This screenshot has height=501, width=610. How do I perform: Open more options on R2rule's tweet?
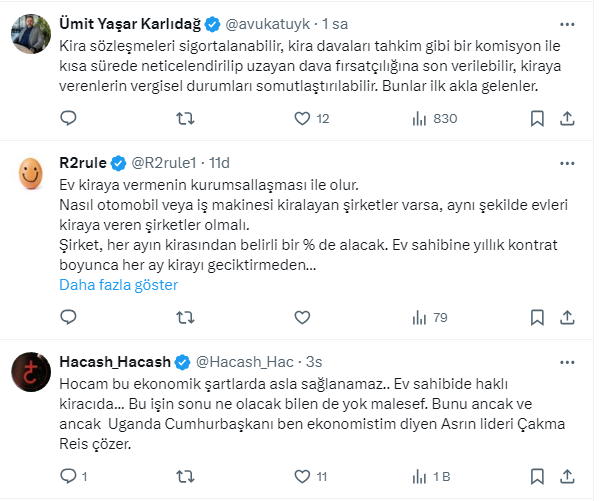[566, 162]
